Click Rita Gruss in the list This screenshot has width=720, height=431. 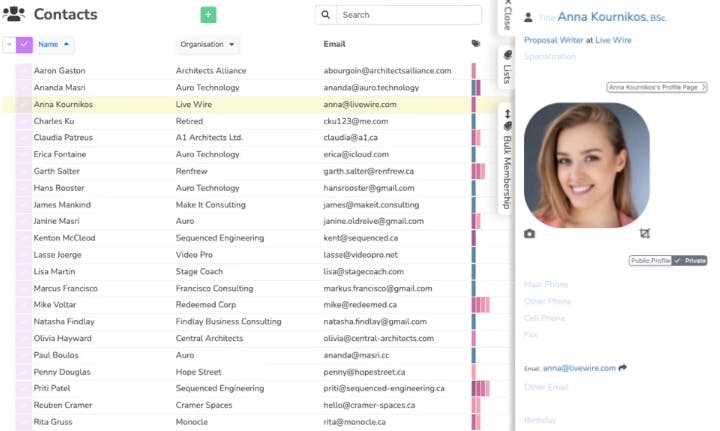pyautogui.click(x=53, y=422)
